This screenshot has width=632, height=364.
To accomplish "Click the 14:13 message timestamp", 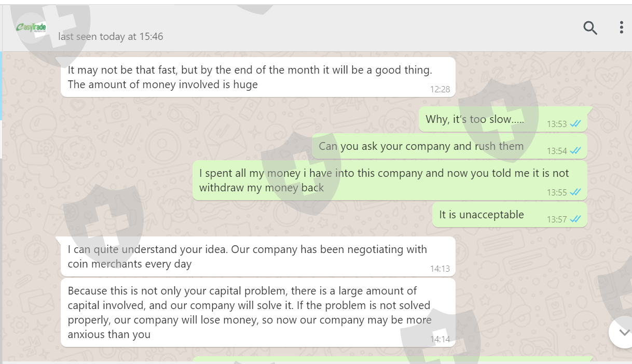I will [x=439, y=269].
